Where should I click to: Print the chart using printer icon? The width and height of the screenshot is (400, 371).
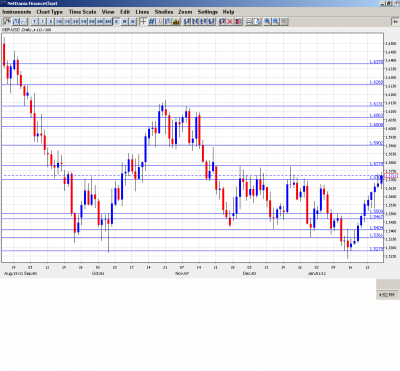pyautogui.click(x=248, y=22)
